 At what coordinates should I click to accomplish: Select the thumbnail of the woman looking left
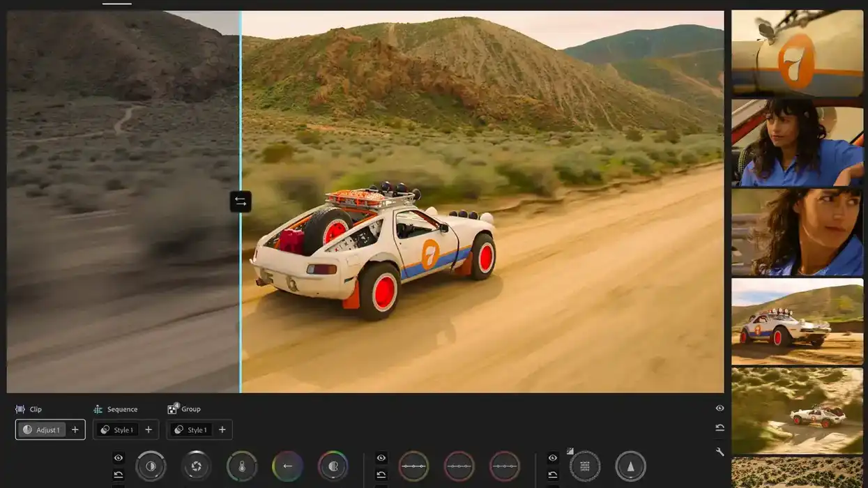[x=797, y=142]
